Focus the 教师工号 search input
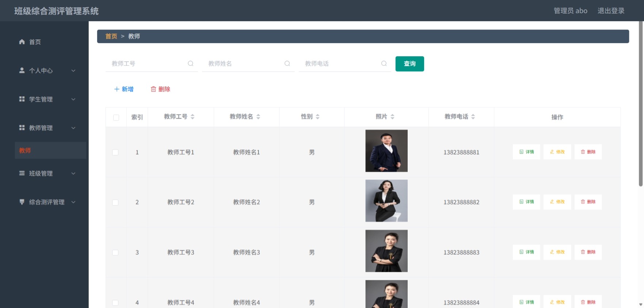 point(152,63)
